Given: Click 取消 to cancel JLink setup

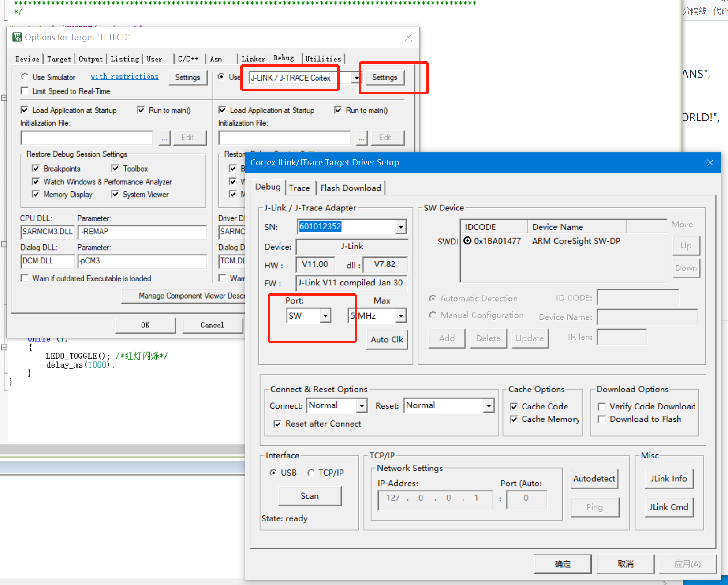Looking at the screenshot, I should pyautogui.click(x=625, y=564).
